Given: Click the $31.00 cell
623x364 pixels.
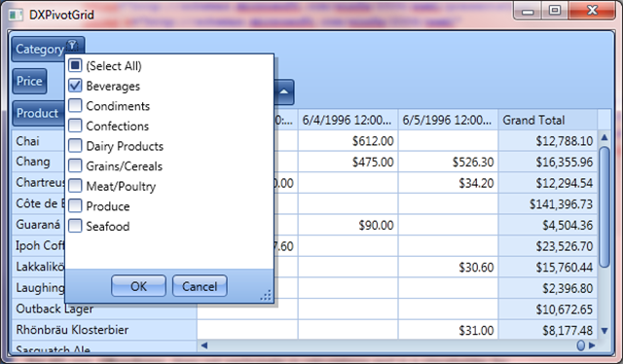Looking at the screenshot, I should [448, 330].
